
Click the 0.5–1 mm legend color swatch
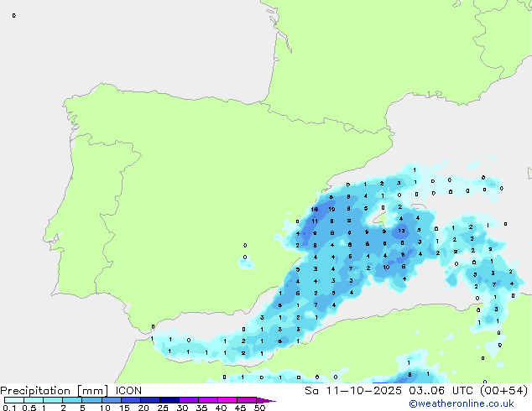click(x=34, y=400)
